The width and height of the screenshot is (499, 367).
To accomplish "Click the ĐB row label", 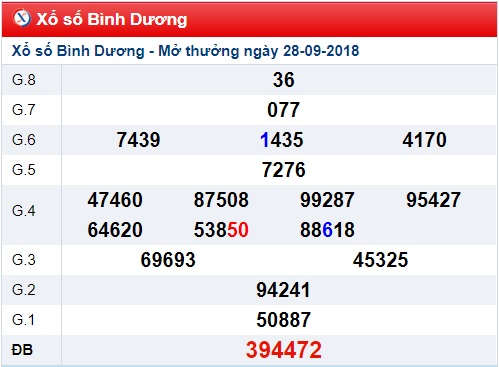I will [22, 350].
